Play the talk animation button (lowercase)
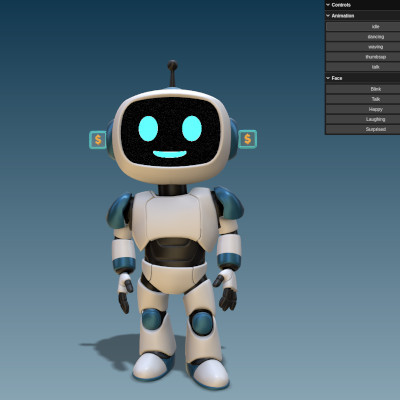400x400 pixels. [363, 67]
